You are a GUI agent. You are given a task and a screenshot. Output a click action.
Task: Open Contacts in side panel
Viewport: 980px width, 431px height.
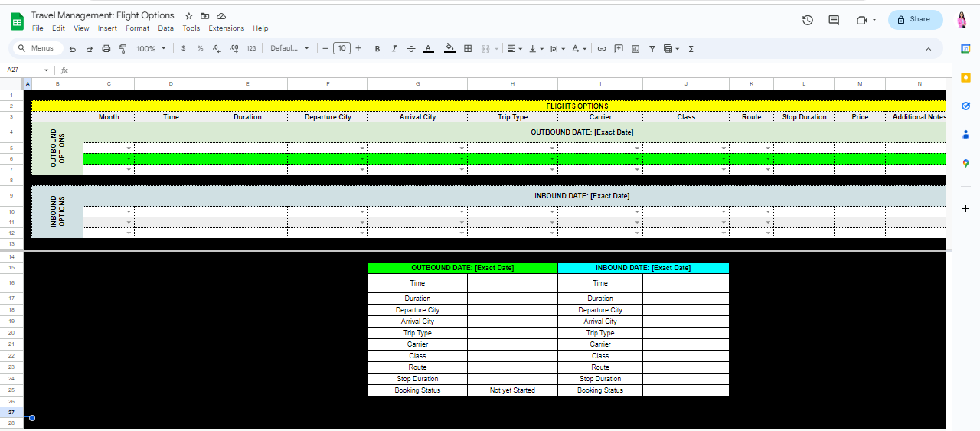(x=965, y=134)
